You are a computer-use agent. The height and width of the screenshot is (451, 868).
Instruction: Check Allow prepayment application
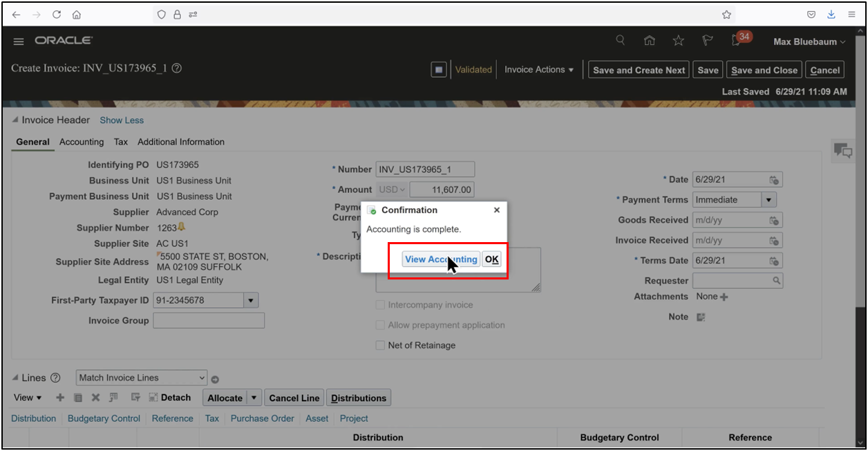tap(380, 325)
